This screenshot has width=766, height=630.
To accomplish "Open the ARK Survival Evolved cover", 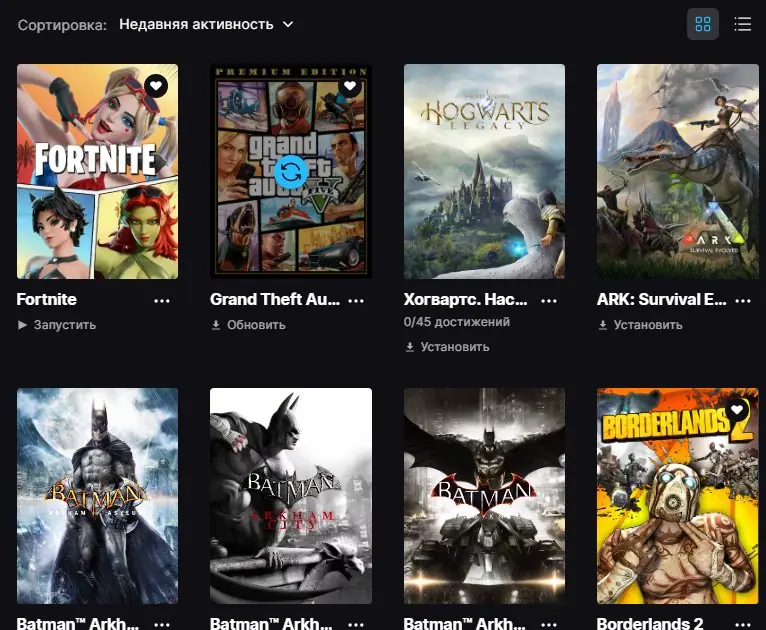I will tap(678, 171).
